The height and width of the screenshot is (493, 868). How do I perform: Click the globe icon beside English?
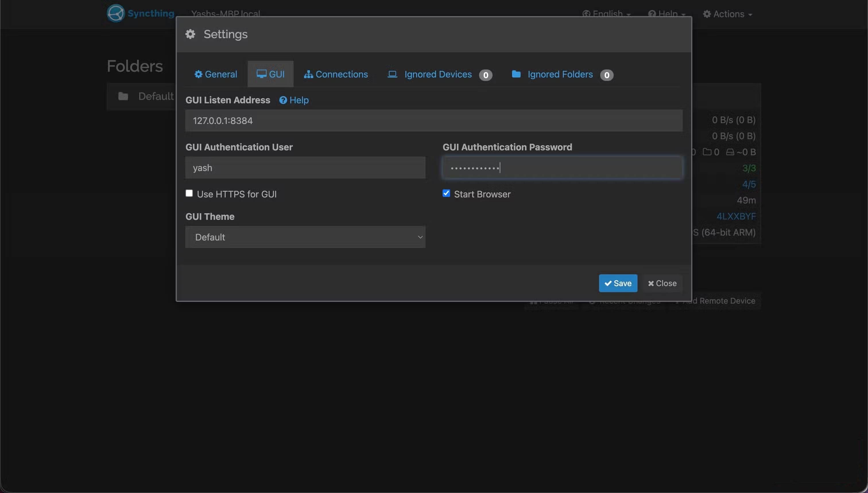point(586,13)
